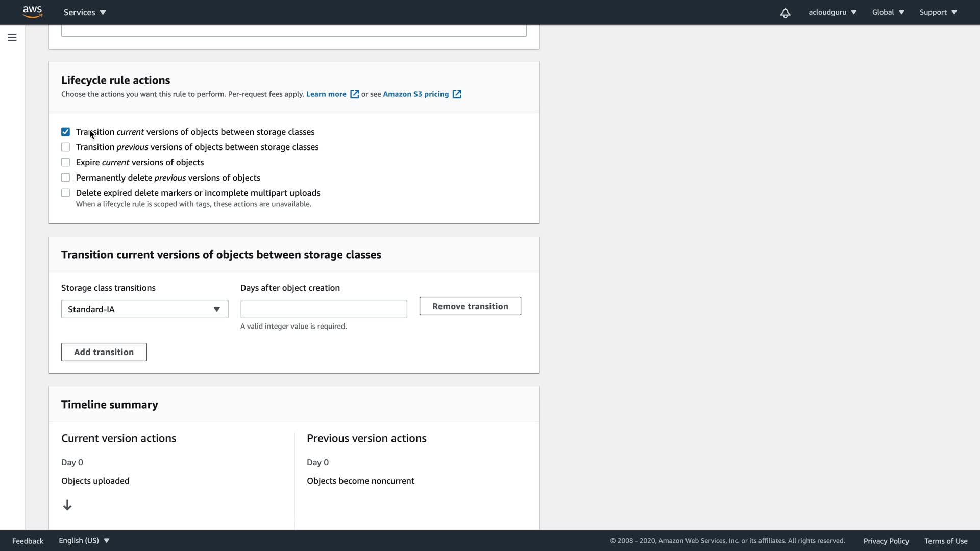Click external link icon beside S3 pricing
Image resolution: width=980 pixels, height=551 pixels.
(457, 94)
